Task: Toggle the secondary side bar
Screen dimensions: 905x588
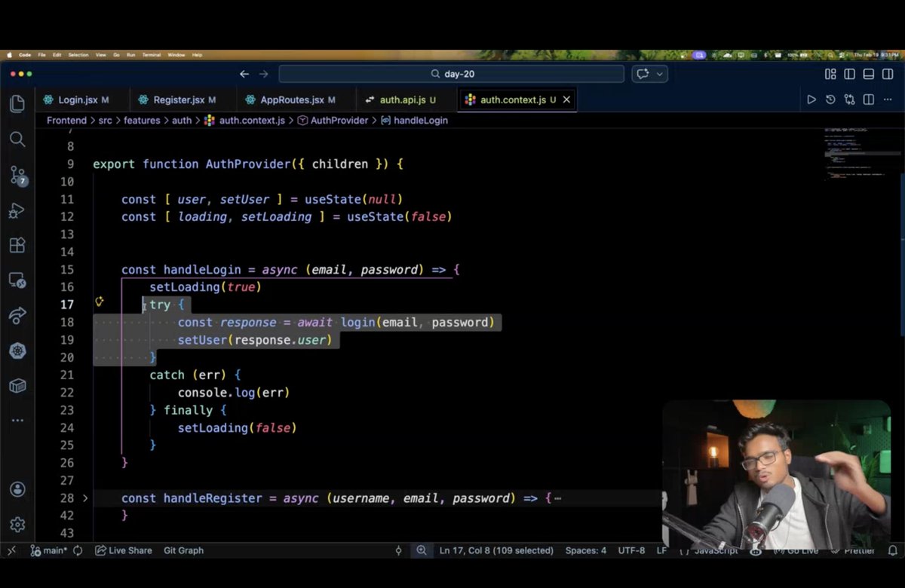Action: tap(887, 74)
